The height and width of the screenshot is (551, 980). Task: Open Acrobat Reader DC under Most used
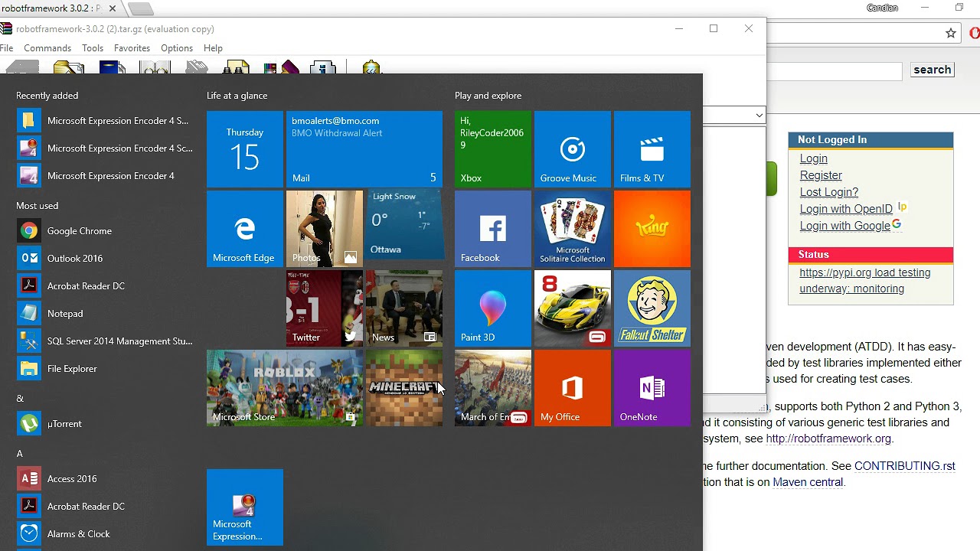(106, 286)
